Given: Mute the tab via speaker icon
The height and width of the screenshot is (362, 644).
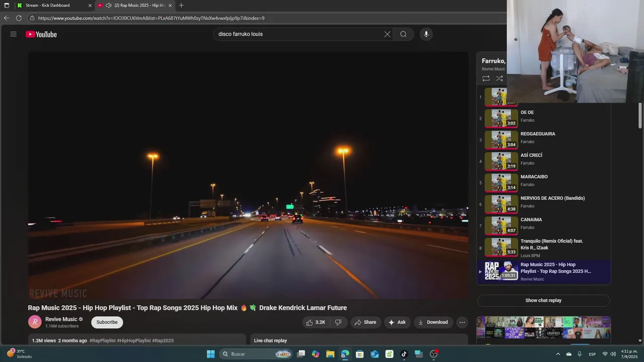Looking at the screenshot, I should [108, 5].
